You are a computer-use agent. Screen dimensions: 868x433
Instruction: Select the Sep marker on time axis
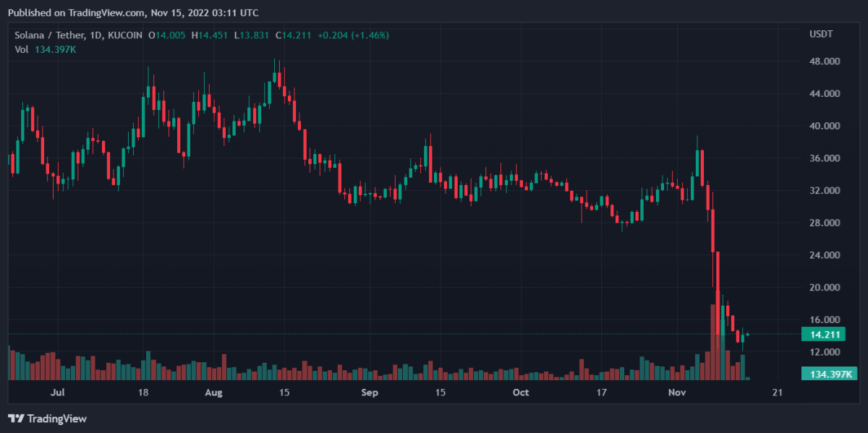click(370, 393)
